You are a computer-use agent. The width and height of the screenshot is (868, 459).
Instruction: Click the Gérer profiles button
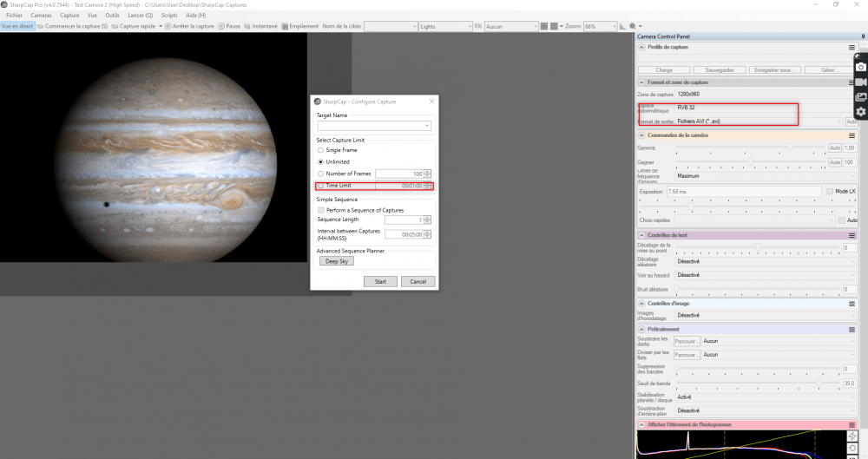pos(829,69)
